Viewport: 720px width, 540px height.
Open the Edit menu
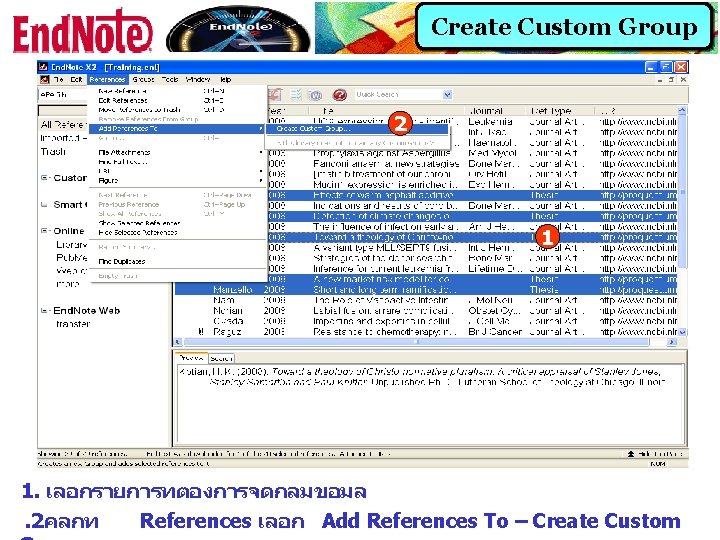click(x=76, y=79)
